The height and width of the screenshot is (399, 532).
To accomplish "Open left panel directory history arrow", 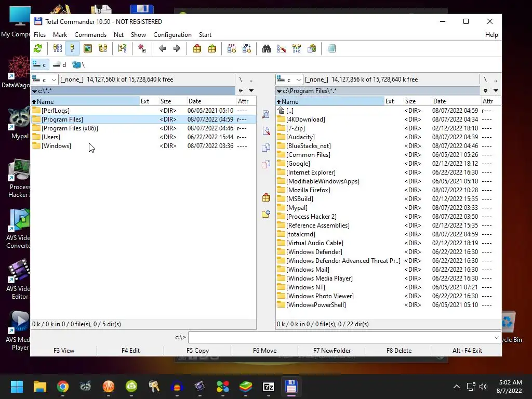I will (251, 90).
